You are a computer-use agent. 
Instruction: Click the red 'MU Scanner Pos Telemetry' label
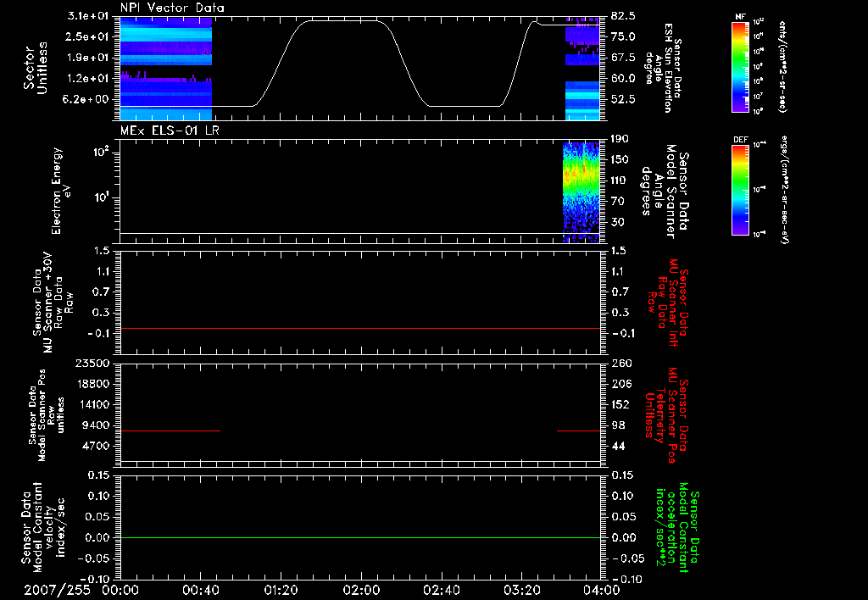pyautogui.click(x=667, y=415)
